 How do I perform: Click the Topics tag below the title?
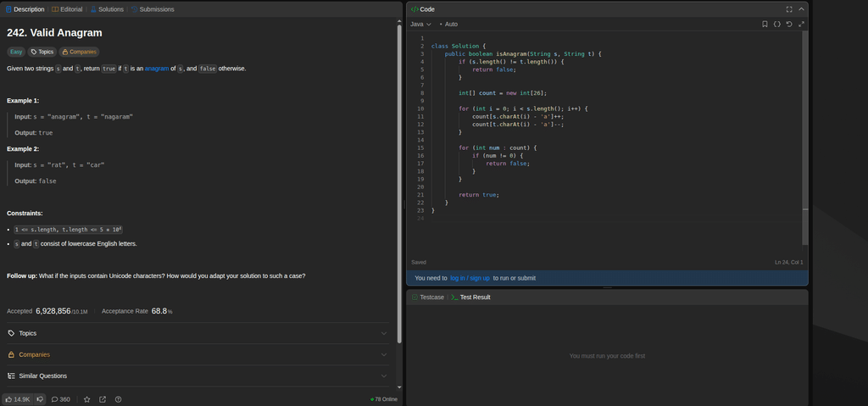pos(42,52)
